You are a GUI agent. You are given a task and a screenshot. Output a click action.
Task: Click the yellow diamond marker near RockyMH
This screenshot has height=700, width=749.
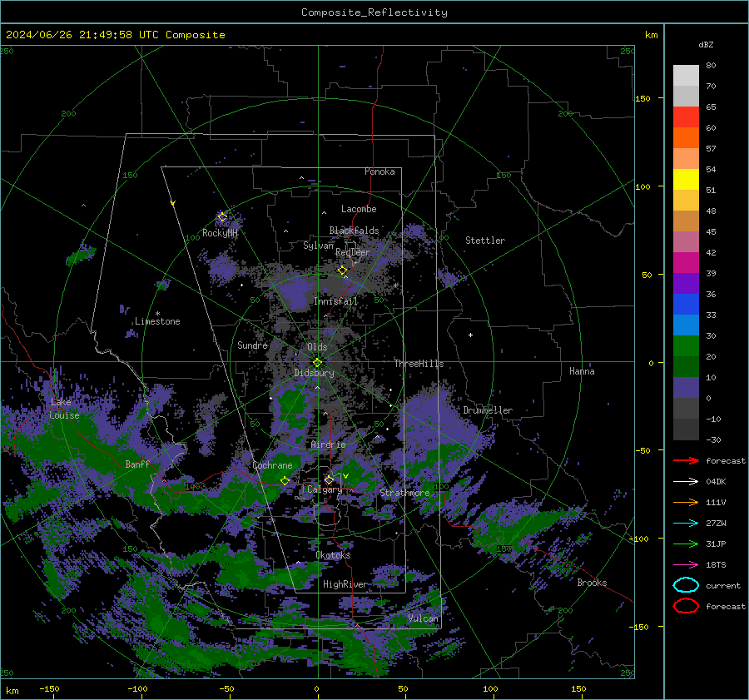(222, 217)
